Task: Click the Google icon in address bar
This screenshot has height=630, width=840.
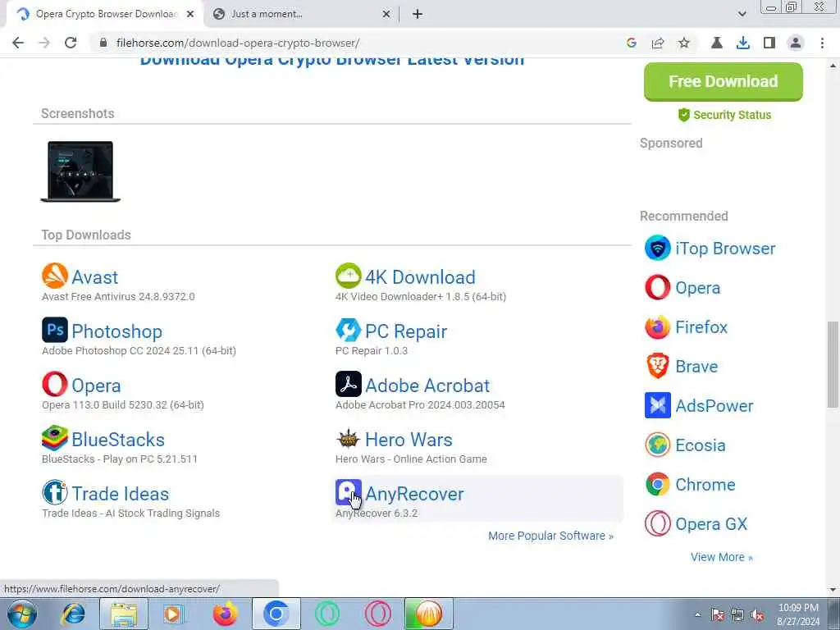Action: [632, 43]
